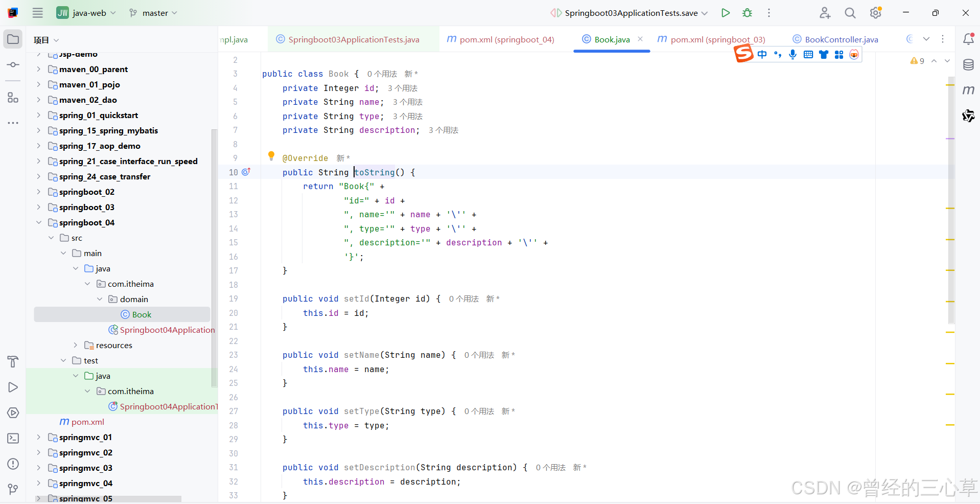Open editor tab options menu
The width and height of the screenshot is (980, 504).
pos(943,39)
